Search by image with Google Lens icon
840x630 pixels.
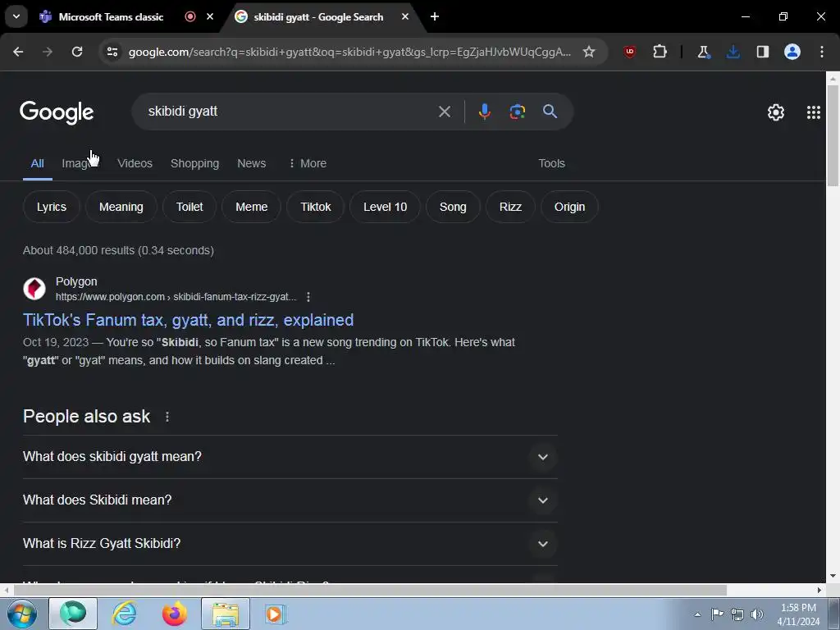pyautogui.click(x=517, y=112)
